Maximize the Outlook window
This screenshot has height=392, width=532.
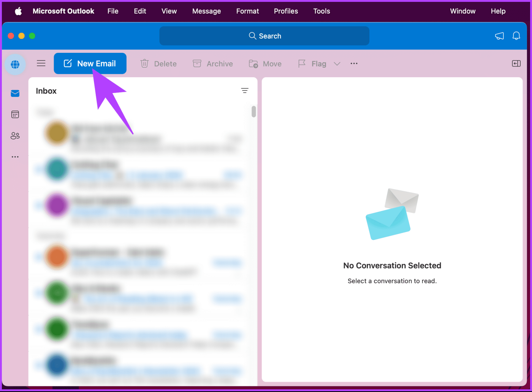click(32, 36)
